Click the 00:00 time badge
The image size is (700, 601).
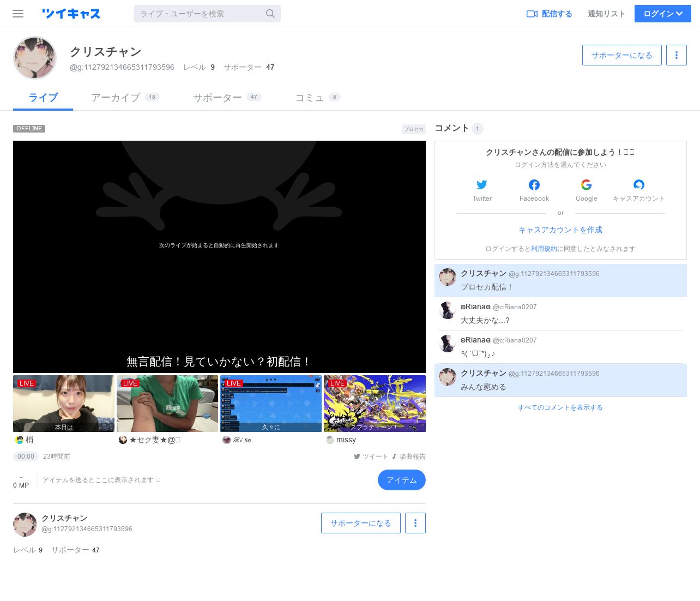(26, 456)
